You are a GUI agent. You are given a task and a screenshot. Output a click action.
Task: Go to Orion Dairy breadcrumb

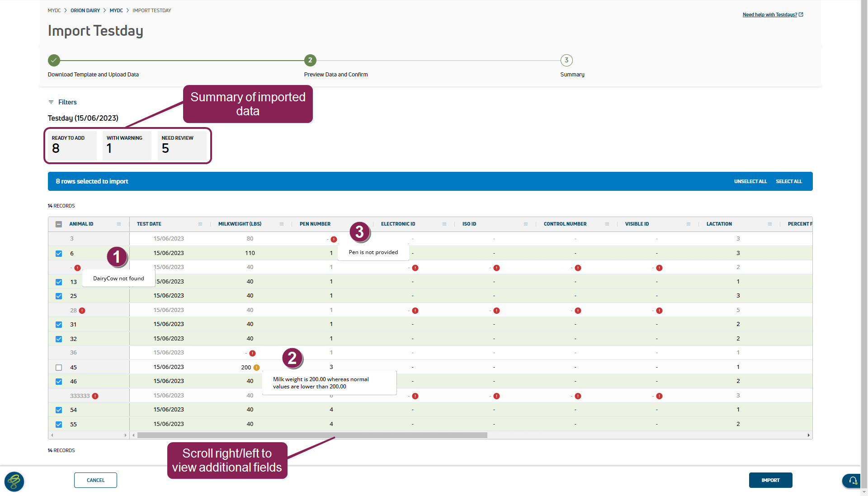coord(85,10)
